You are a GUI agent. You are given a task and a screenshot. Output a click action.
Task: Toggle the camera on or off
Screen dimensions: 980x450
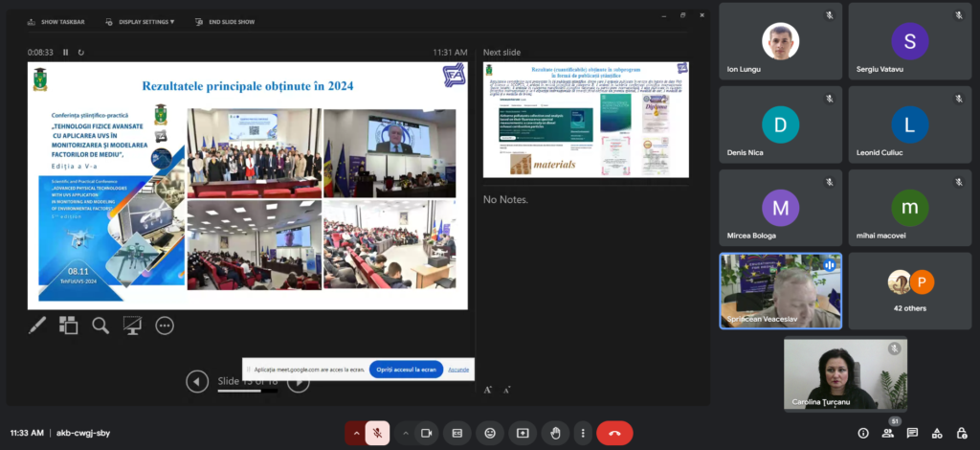[x=426, y=433]
